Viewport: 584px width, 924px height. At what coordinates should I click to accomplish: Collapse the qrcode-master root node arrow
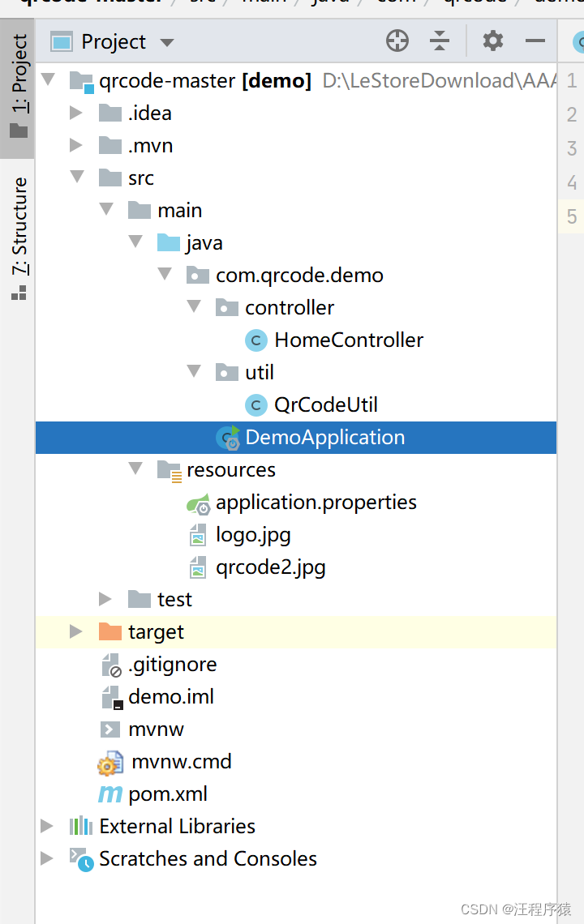(49, 79)
